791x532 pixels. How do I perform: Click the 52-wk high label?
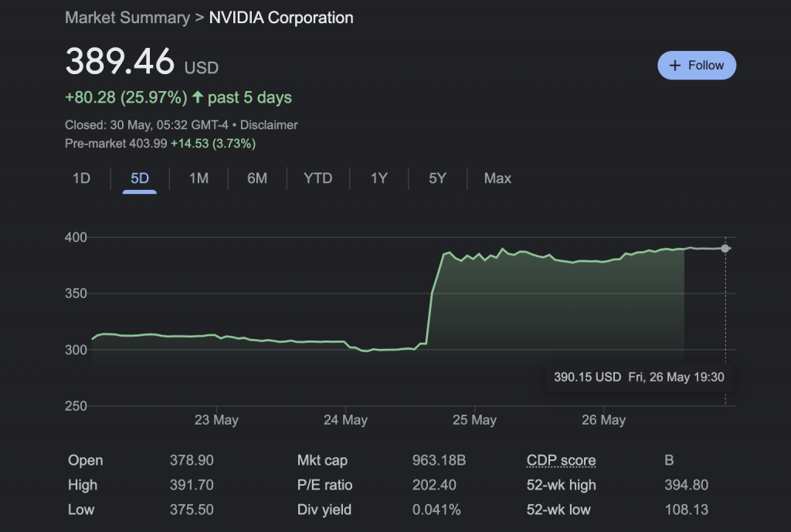(x=562, y=485)
